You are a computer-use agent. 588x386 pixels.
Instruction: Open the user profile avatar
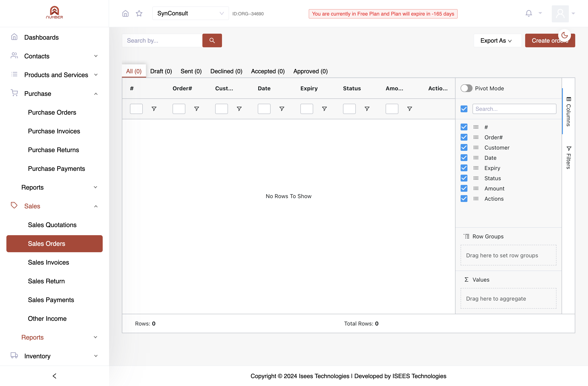(560, 14)
